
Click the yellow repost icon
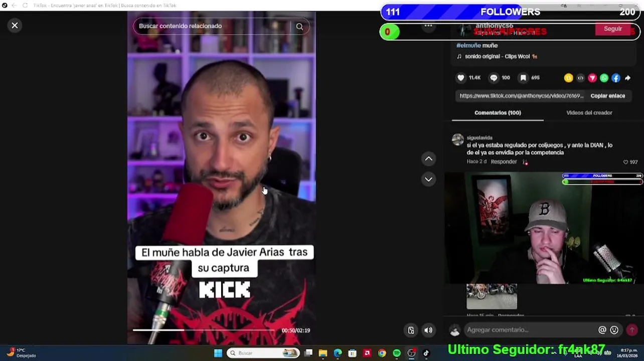[568, 78]
